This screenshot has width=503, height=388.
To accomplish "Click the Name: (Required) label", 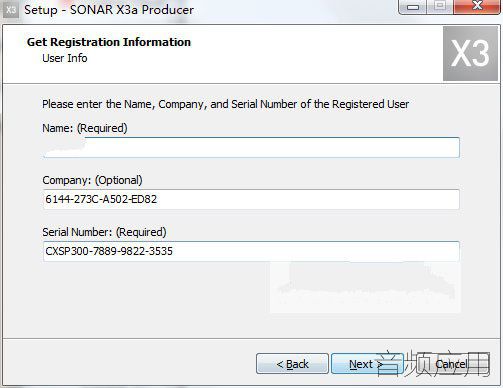I will click(x=85, y=128).
